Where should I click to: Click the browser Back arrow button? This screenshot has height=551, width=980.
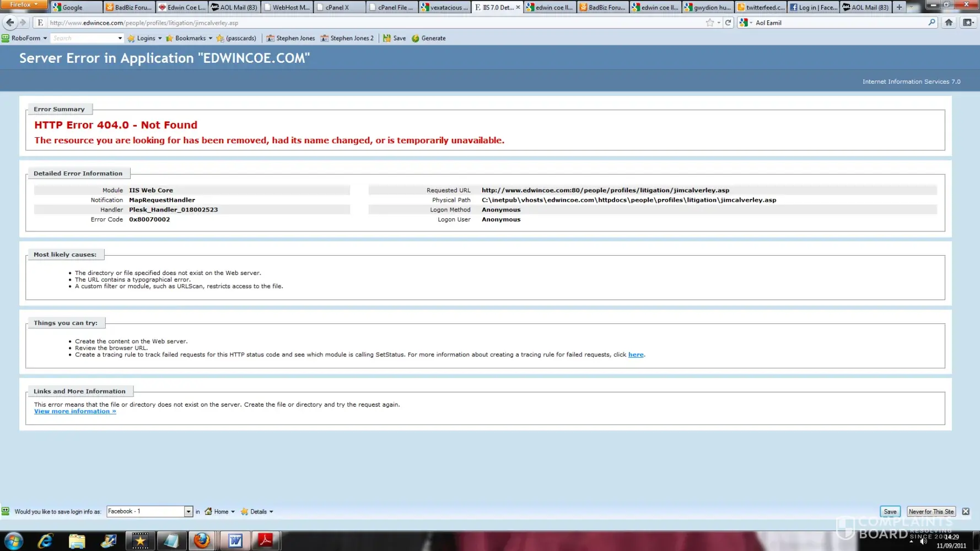pos(10,23)
